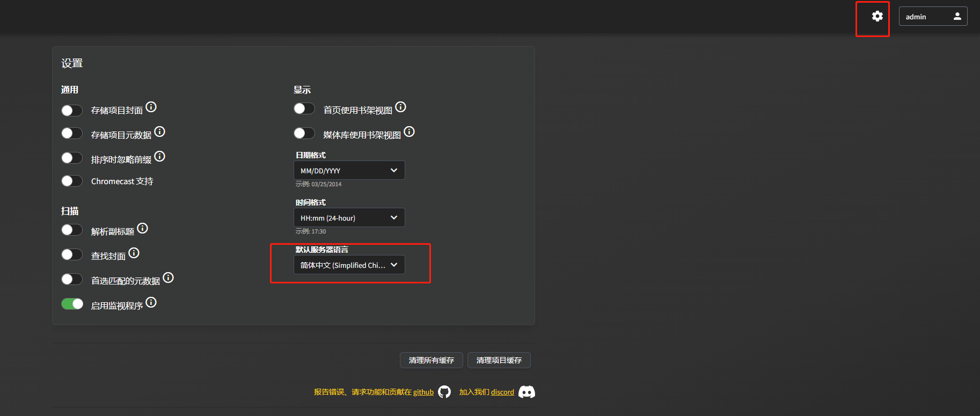The height and width of the screenshot is (416, 980).
Task: Open the github link in footer
Action: click(423, 392)
